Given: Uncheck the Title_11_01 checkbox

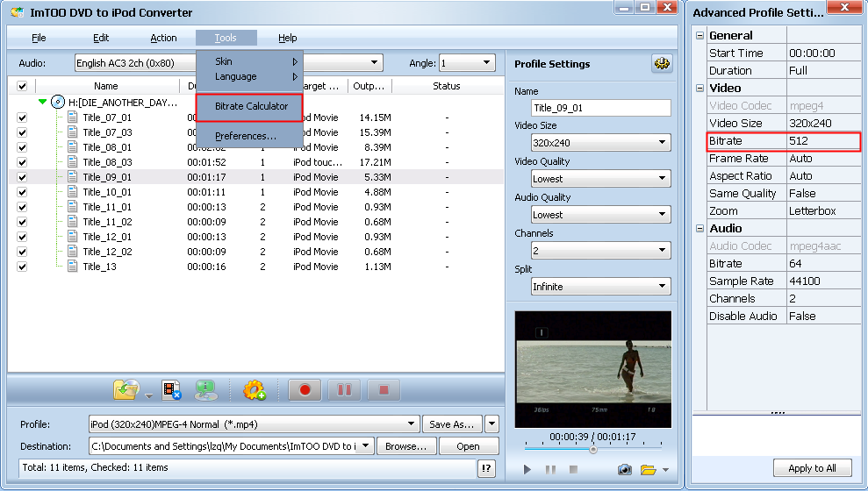Looking at the screenshot, I should (x=22, y=207).
